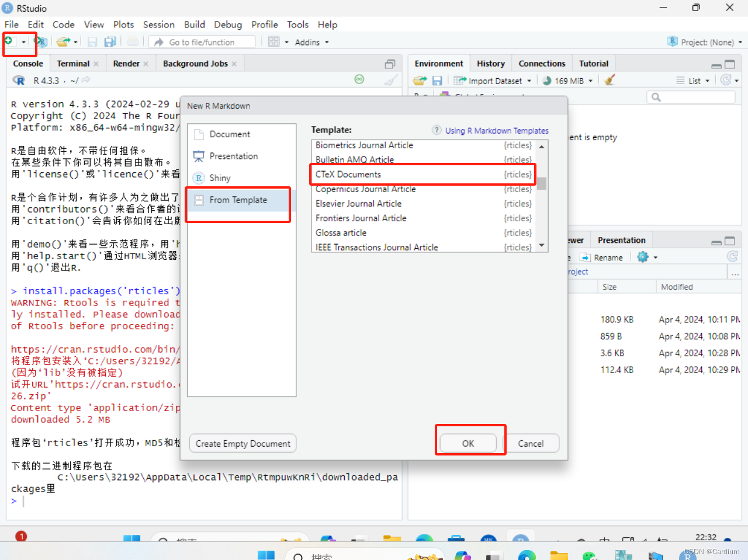This screenshot has width=748, height=560.
Task: Create a new file with the green plus icon
Action: [12, 41]
